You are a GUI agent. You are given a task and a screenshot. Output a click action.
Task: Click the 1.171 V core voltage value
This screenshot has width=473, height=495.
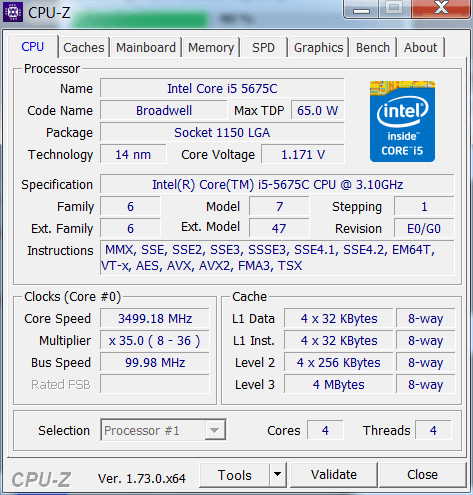click(x=303, y=155)
